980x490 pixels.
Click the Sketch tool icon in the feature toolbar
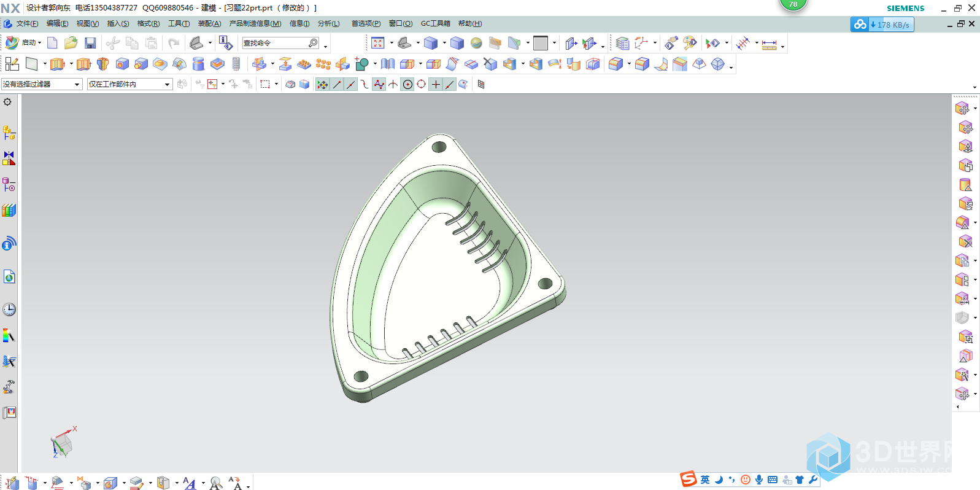[12, 64]
